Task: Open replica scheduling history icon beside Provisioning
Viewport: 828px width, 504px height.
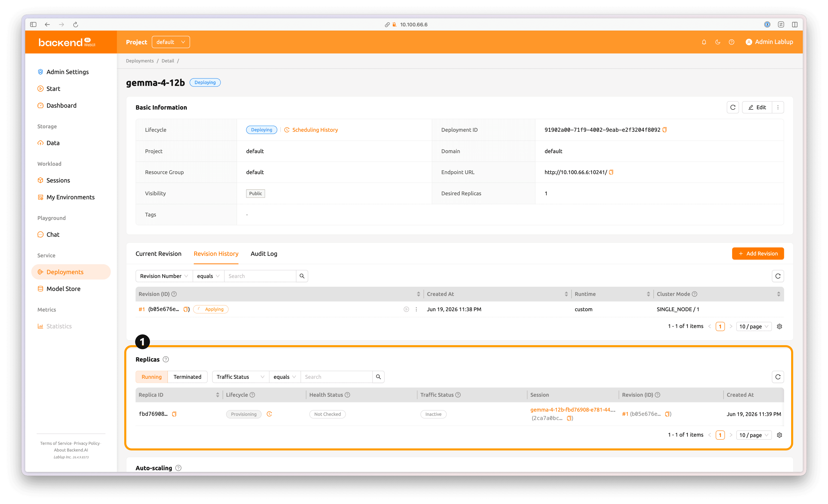Action: coord(269,414)
